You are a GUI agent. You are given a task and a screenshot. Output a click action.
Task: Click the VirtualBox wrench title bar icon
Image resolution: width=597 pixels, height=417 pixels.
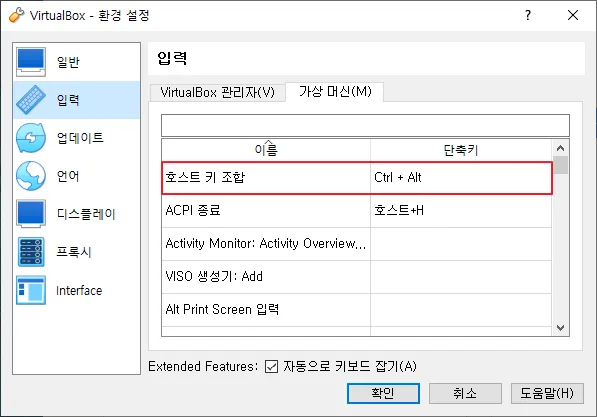[16, 15]
